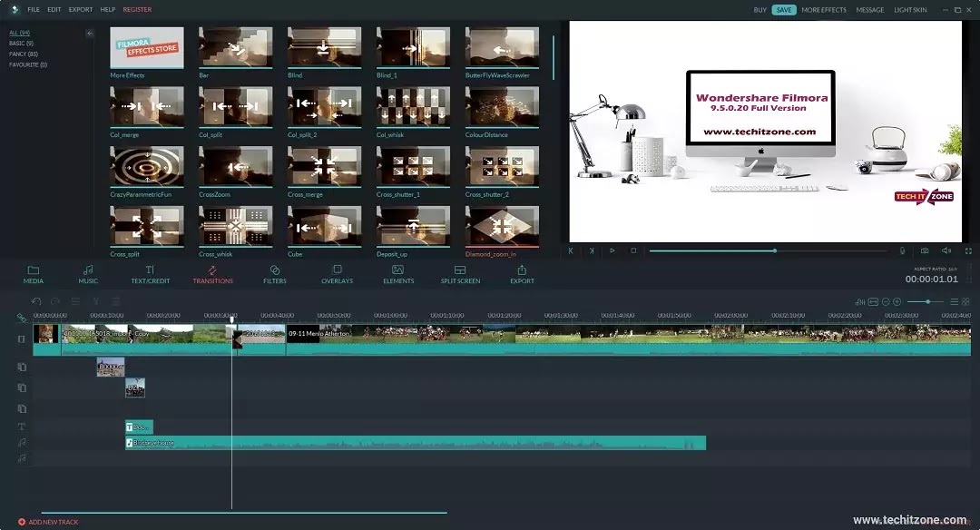Image resolution: width=980 pixels, height=530 pixels.
Task: Switch timeline to list view
Action: click(x=955, y=302)
